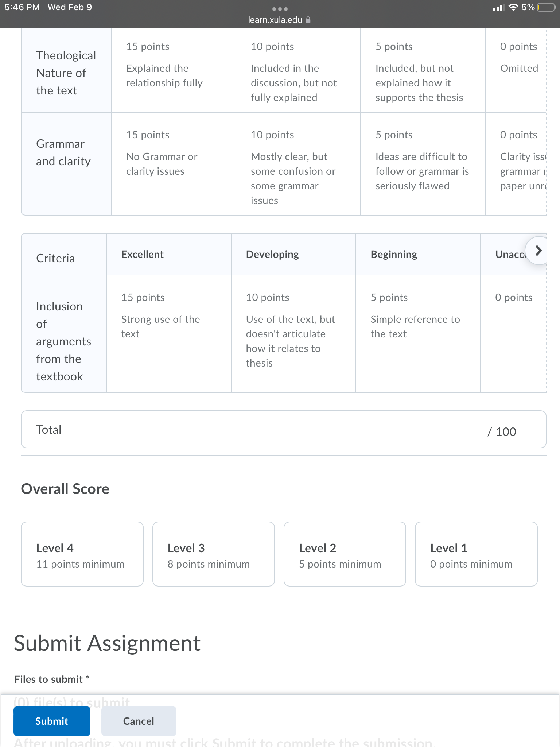Tap the 5:46 PM clock in status bar
The height and width of the screenshot is (747, 560).
(22, 7)
